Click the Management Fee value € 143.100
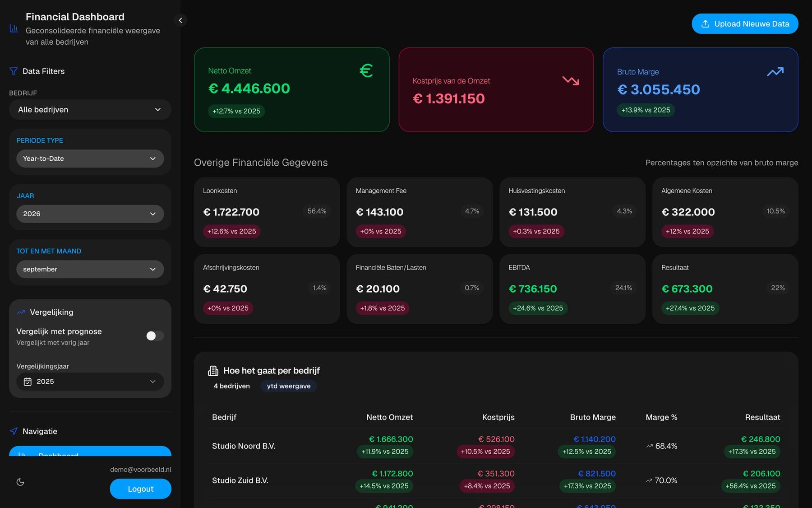 [380, 212]
